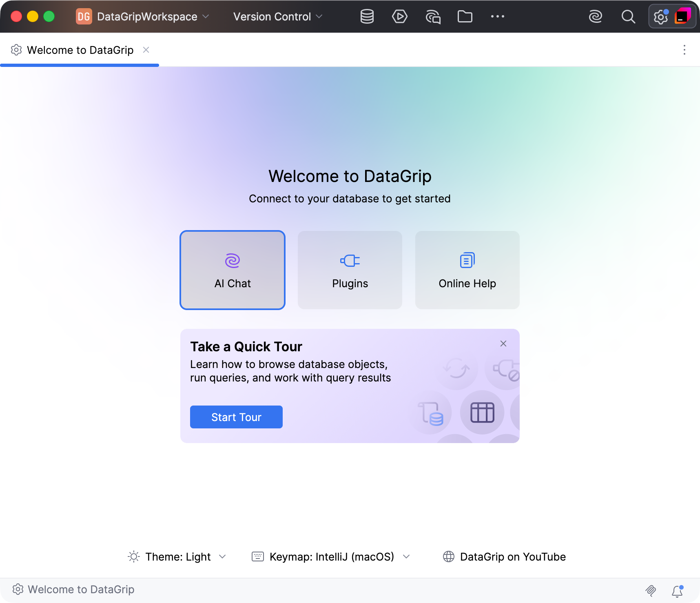Open IDE settings gear icon

tap(661, 17)
